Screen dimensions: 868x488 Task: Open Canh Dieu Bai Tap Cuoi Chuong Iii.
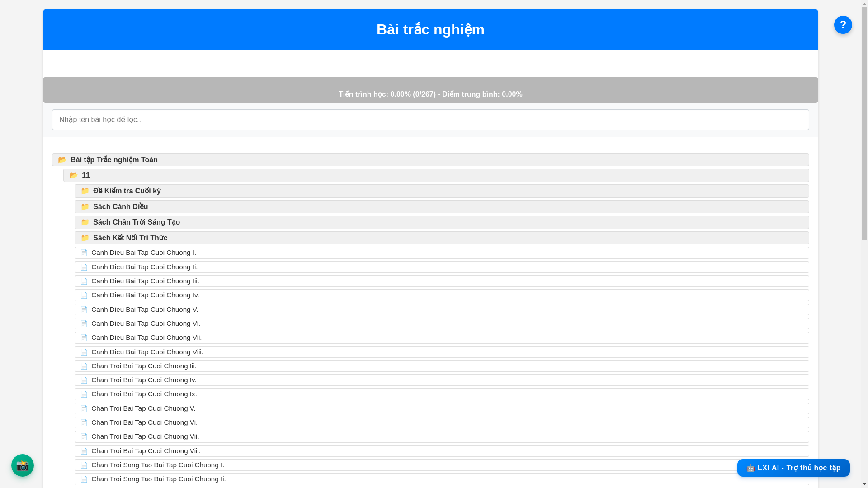442,281
